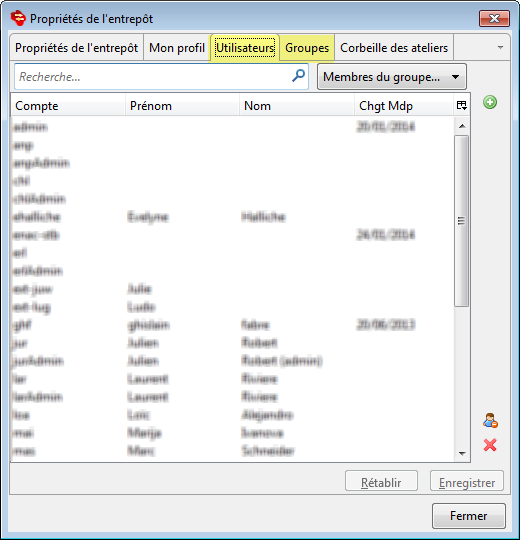Click the scrollbar up arrow of user list
The width and height of the screenshot is (520, 540).
tap(462, 126)
